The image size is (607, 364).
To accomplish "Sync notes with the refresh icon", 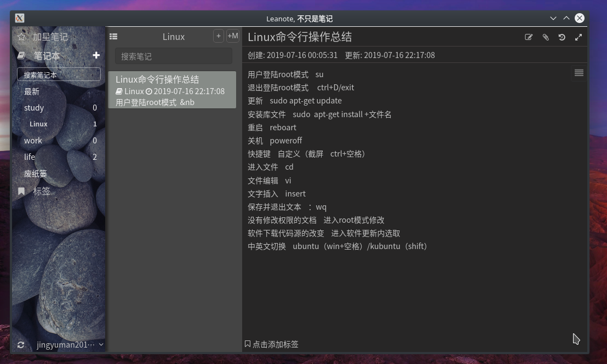I will coord(21,345).
